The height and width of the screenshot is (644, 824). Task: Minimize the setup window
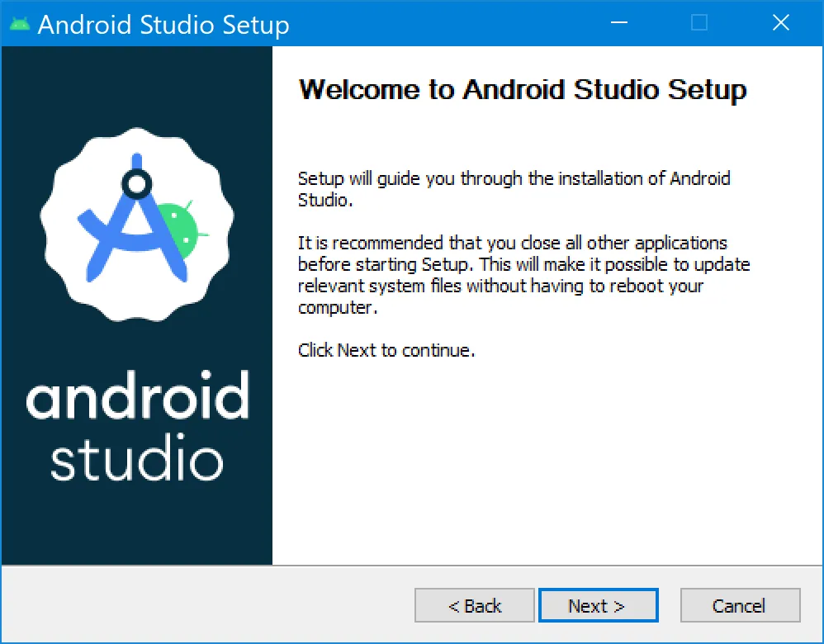click(x=618, y=22)
